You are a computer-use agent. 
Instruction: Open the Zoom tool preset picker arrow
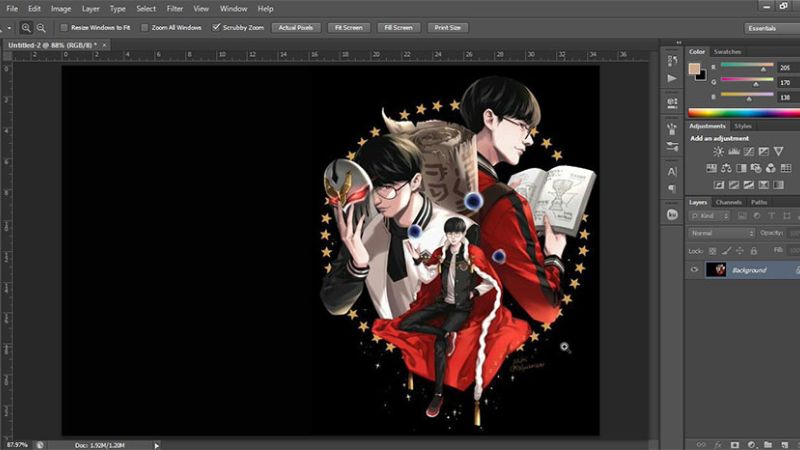[9, 28]
